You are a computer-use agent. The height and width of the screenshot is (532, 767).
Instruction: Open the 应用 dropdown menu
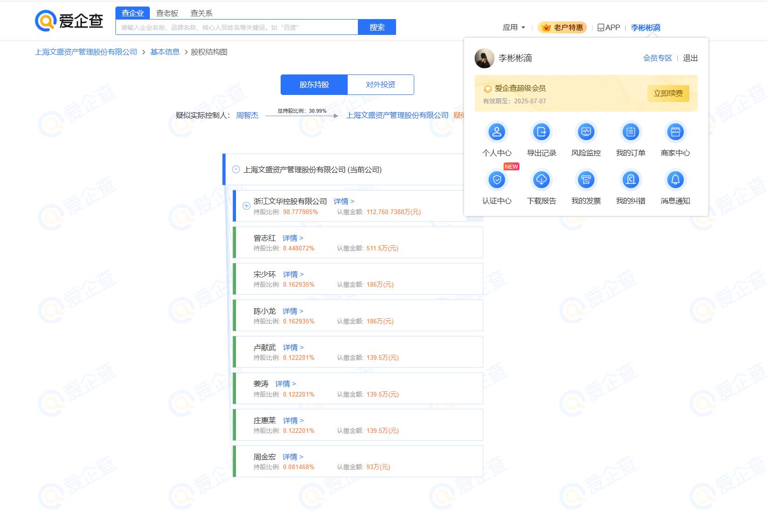click(514, 27)
